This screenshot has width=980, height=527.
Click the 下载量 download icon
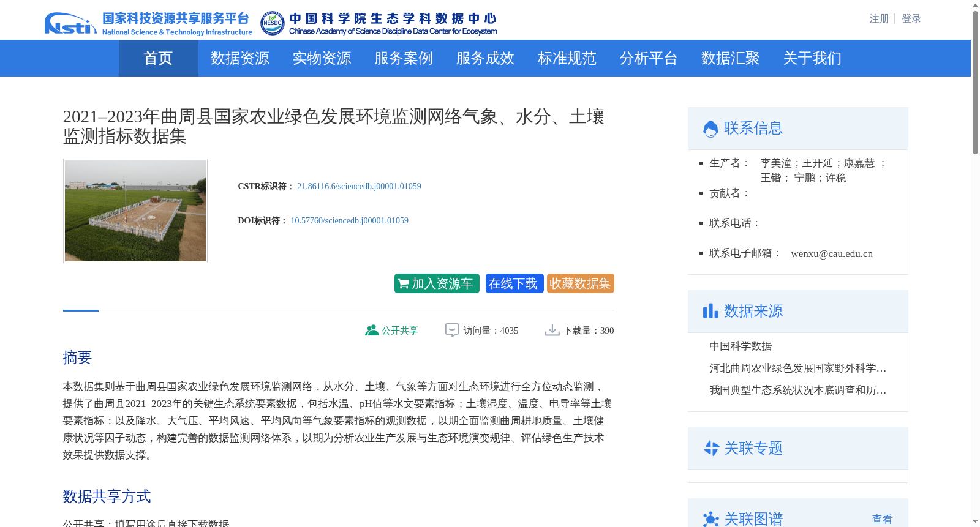[552, 330]
